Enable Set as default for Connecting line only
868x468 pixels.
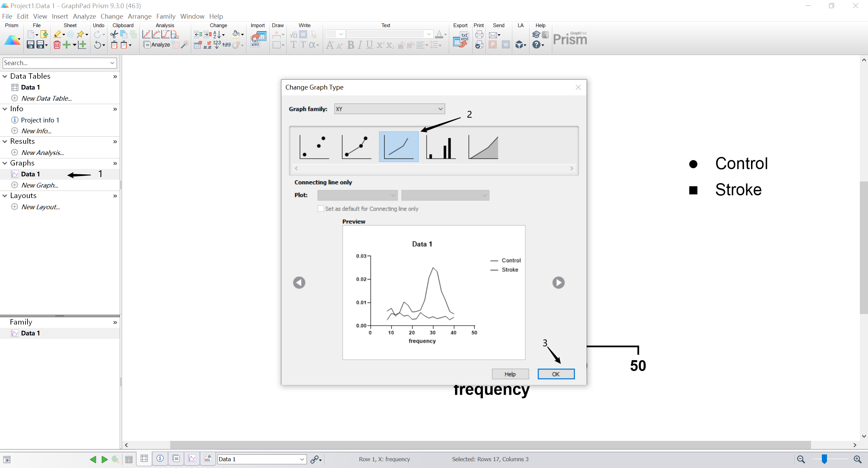(x=320, y=209)
